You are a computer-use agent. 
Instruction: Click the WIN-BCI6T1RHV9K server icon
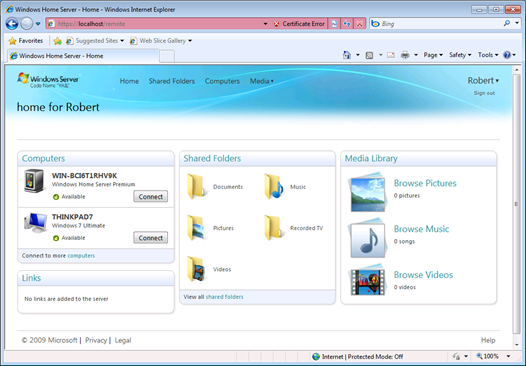pyautogui.click(x=34, y=181)
